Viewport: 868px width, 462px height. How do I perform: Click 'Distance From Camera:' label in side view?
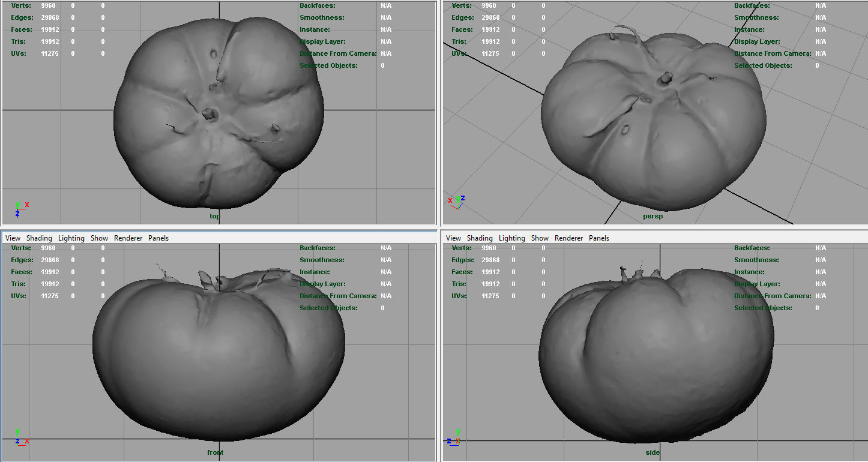773,296
